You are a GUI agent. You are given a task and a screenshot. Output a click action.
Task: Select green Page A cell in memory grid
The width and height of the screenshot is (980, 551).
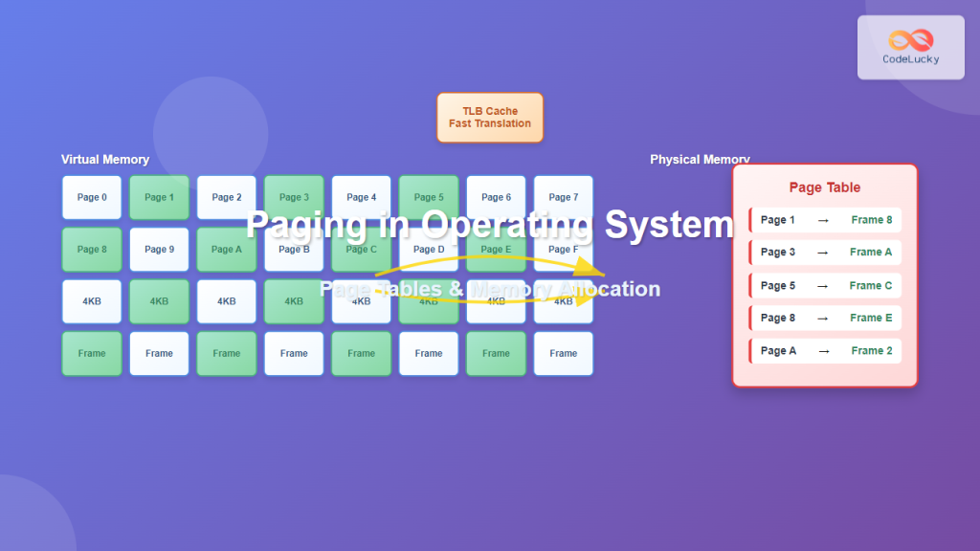pos(227,250)
